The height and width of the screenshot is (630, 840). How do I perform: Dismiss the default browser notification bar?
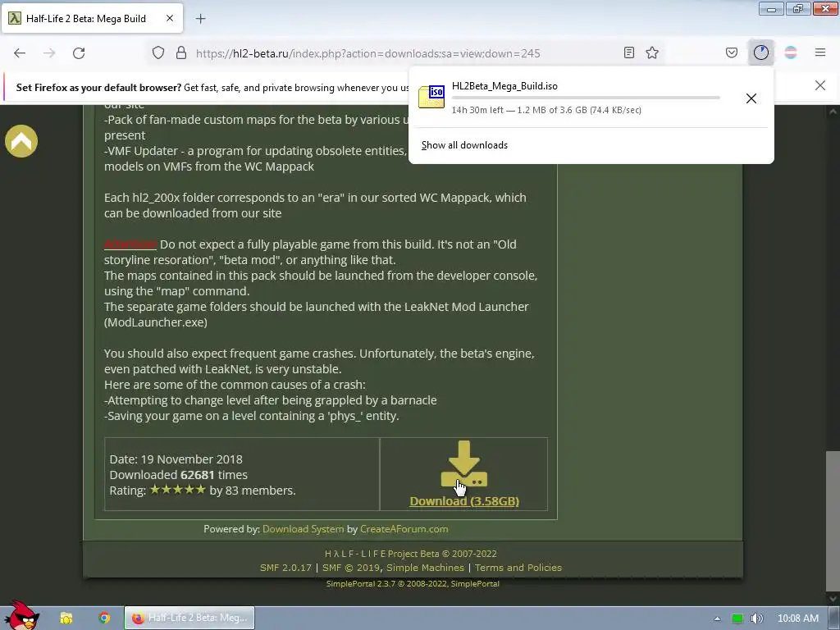pos(820,85)
